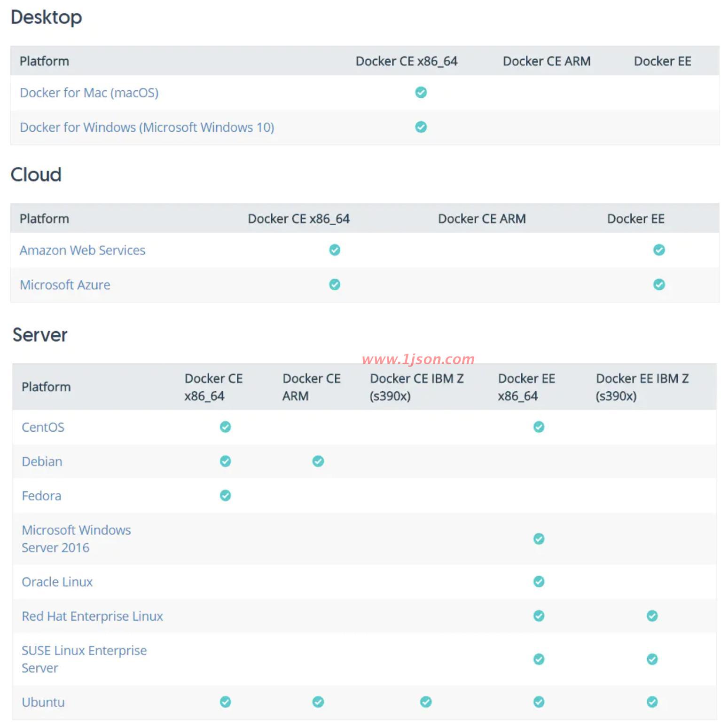Click Docker for Windows CE x86_64 checkmark
721x728 pixels.
pyautogui.click(x=421, y=127)
